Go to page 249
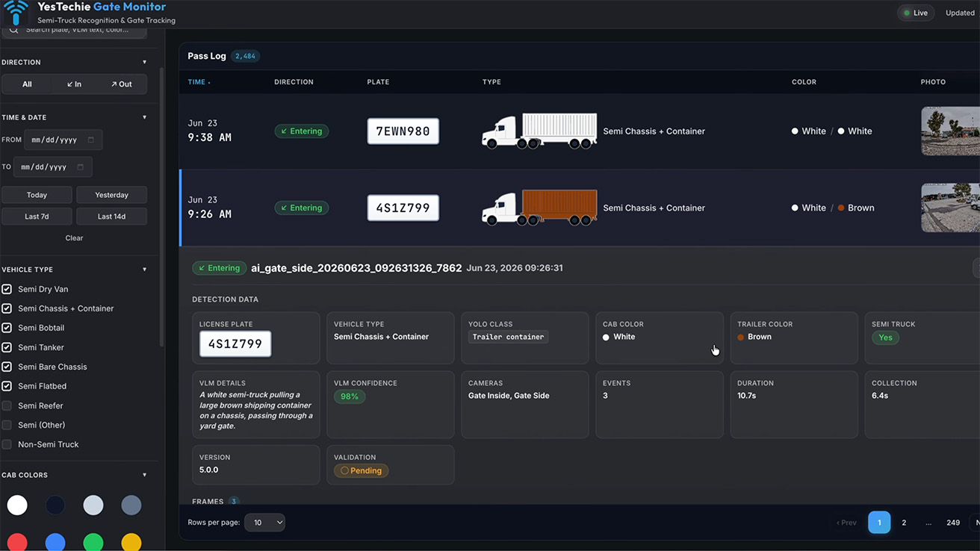Image resolution: width=980 pixels, height=551 pixels. (953, 523)
